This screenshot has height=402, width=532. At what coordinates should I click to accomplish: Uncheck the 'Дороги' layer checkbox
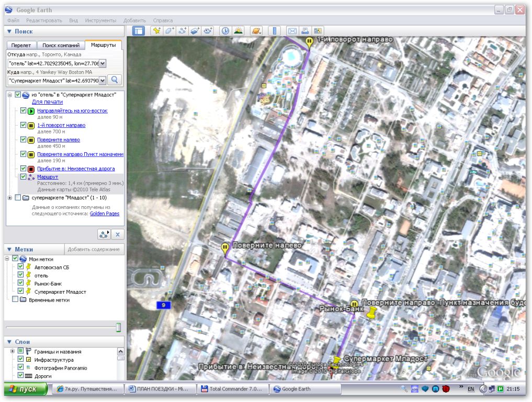coord(21,375)
